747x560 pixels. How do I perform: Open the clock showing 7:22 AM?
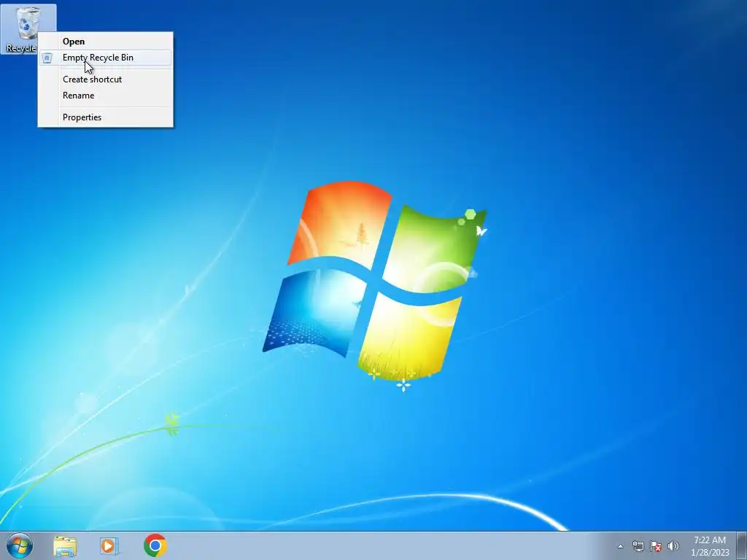710,546
